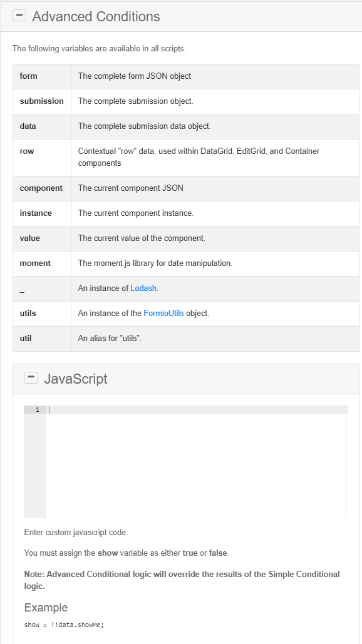Click inside the JavaScript code editor

pos(188,457)
